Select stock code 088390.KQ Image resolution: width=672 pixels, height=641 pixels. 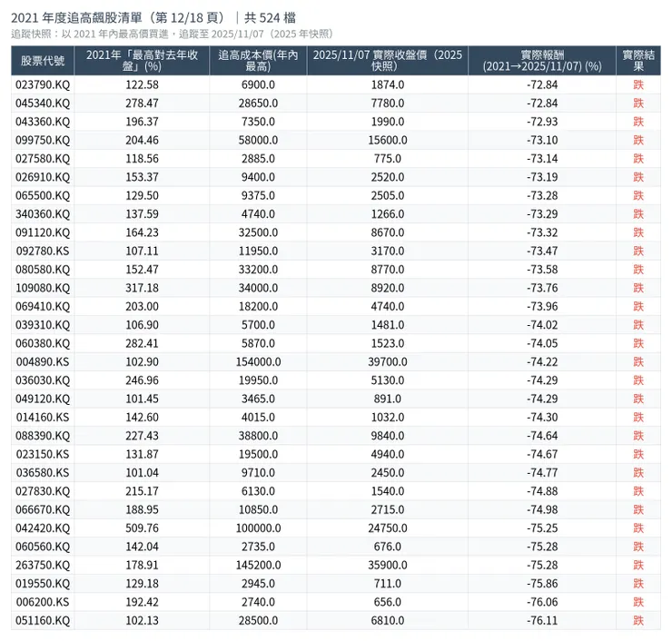(43, 436)
